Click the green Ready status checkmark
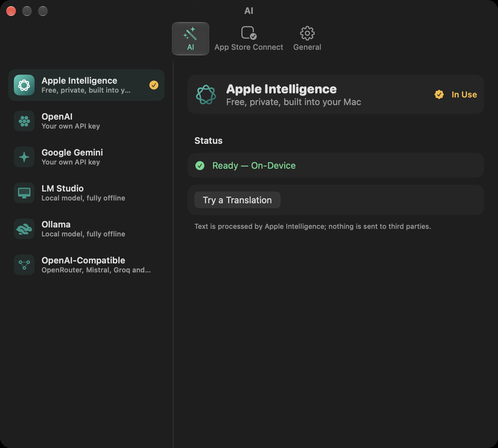 pos(200,166)
